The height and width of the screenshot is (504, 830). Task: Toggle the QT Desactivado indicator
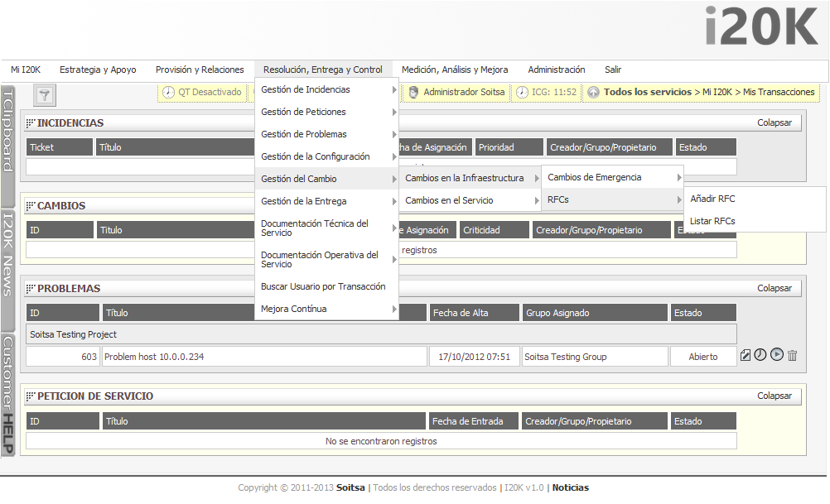(202, 92)
